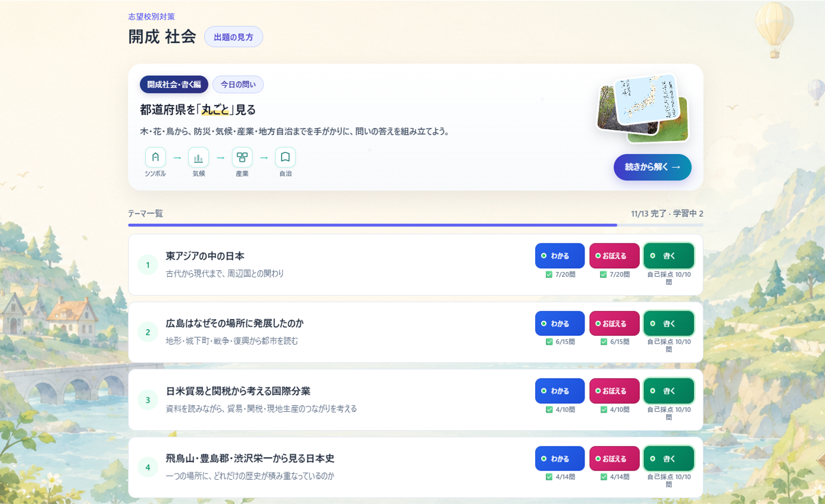This screenshot has height=504, width=825.
Task: Click 続きから解く button
Action: [652, 167]
